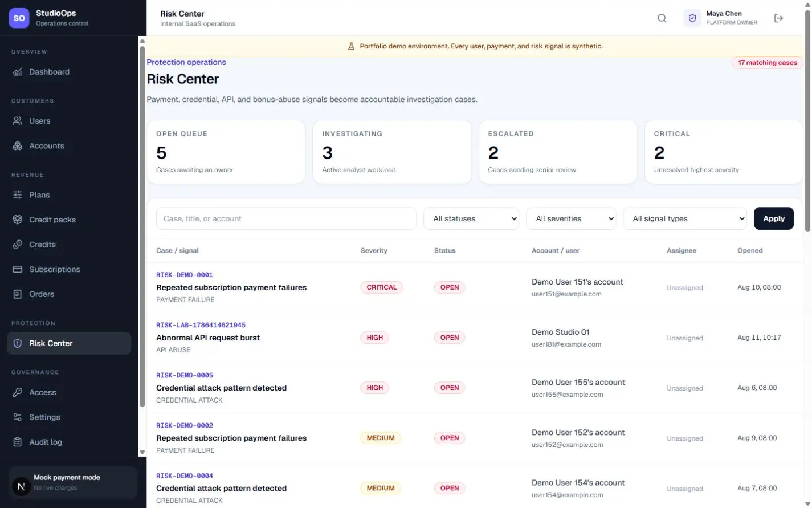Click the Plans sliders icon
This screenshot has height=508, width=812.
[x=18, y=195]
